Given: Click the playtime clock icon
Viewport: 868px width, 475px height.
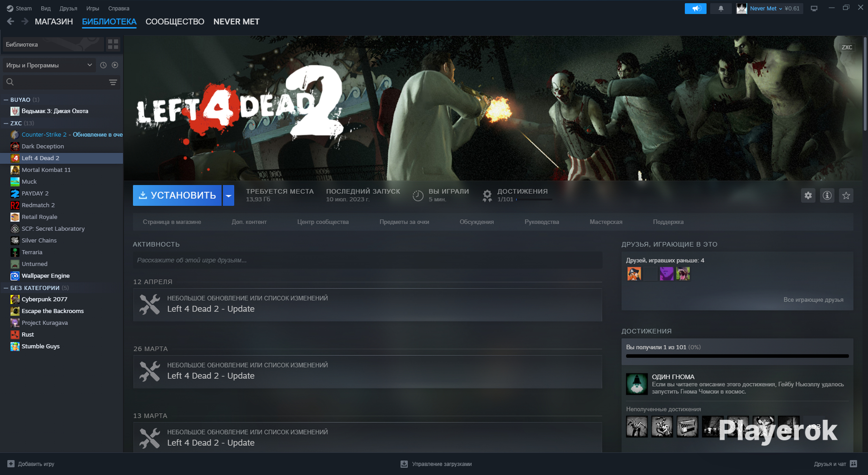Looking at the screenshot, I should (x=418, y=195).
